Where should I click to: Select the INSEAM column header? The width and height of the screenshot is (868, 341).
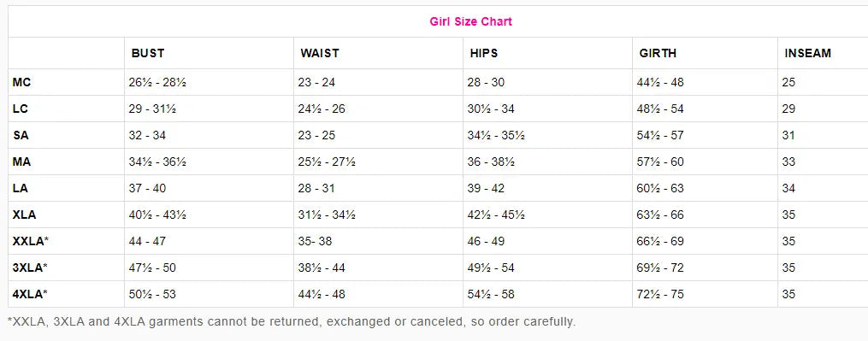click(807, 53)
